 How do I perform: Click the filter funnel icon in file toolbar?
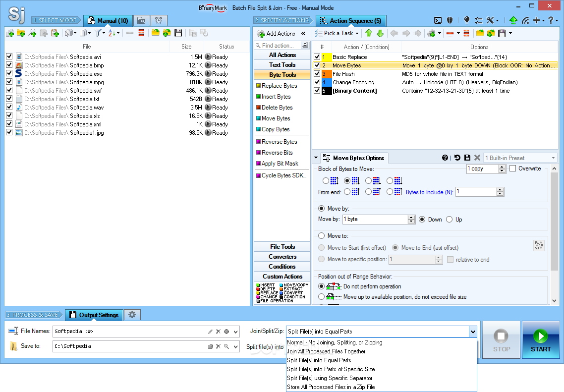[98, 33]
